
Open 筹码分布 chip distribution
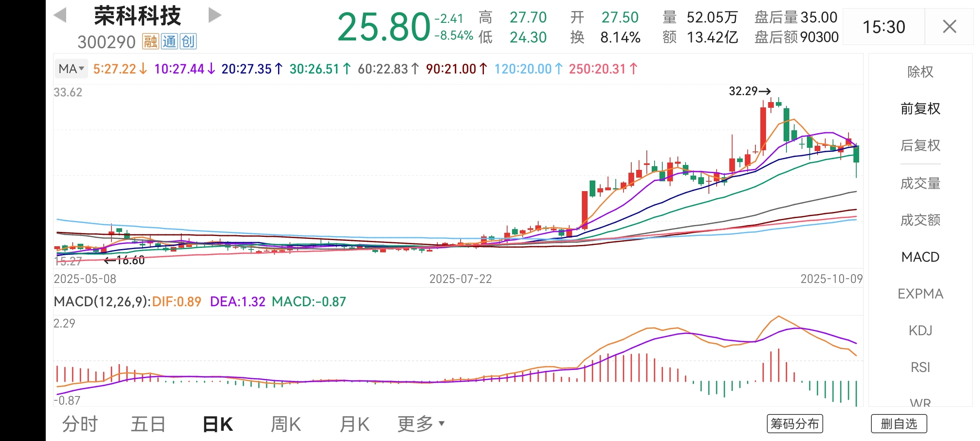(x=795, y=424)
